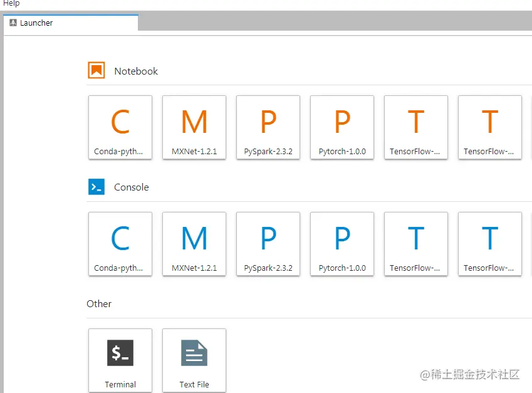Open a Conda-python console
The width and height of the screenshot is (532, 393).
tap(120, 244)
